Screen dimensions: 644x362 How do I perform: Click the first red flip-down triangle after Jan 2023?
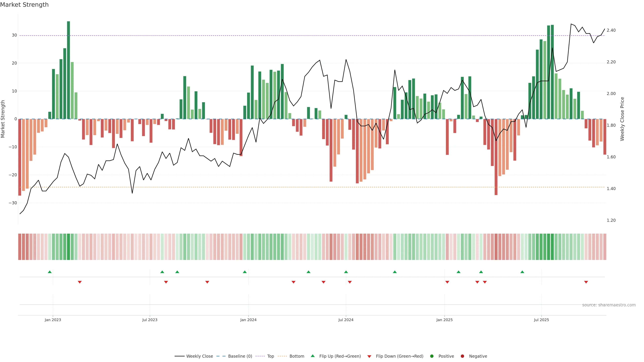pos(80,282)
